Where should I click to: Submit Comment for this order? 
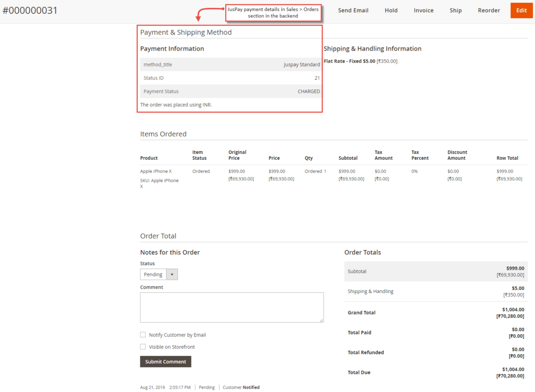pos(166,362)
